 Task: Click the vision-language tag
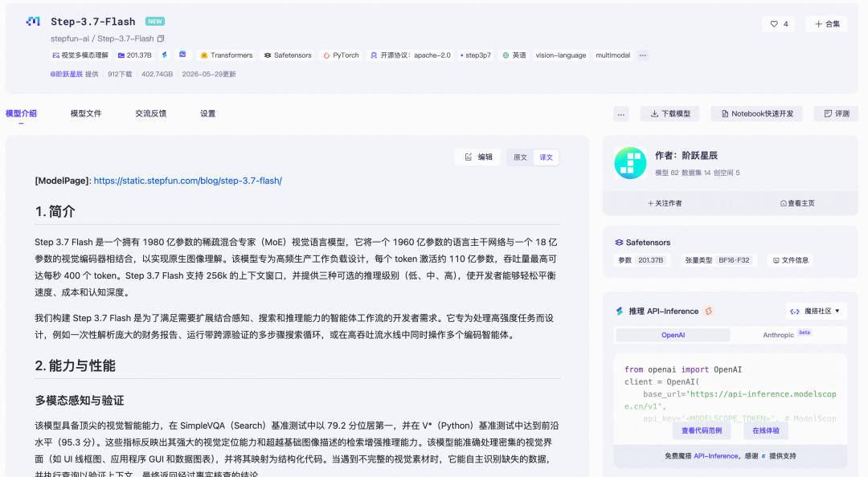pos(561,55)
